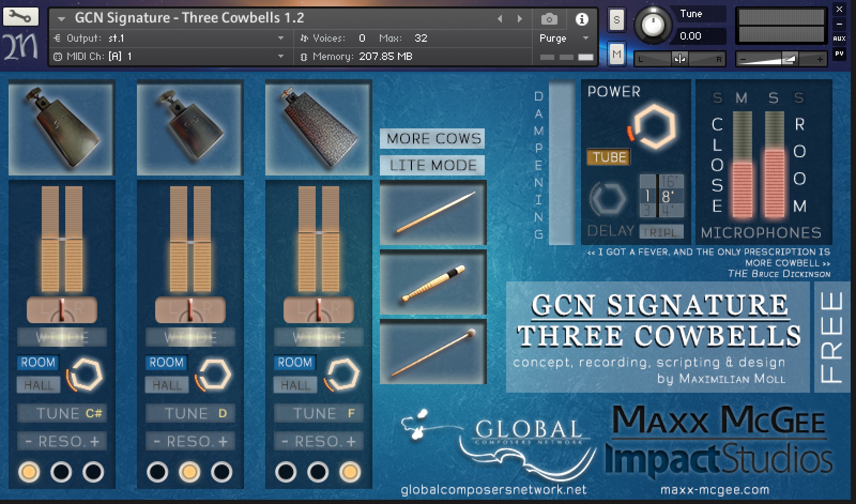Solo the instrument with S button

pyautogui.click(x=617, y=20)
